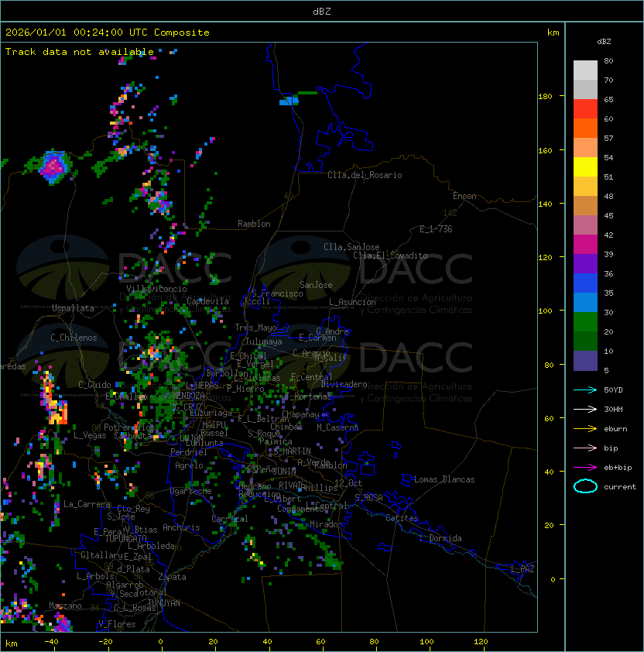
Task: Click the blue echo patch at the top center
Action: (289, 101)
